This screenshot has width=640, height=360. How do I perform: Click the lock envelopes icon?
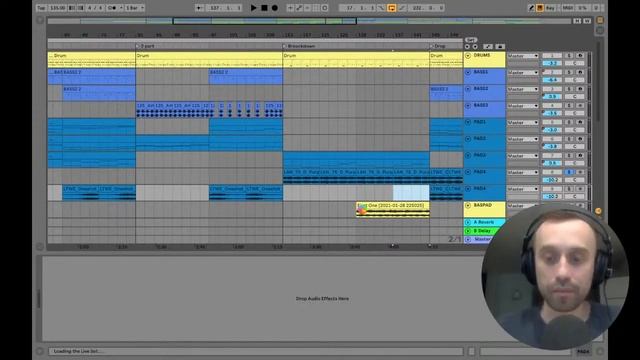click(x=500, y=47)
